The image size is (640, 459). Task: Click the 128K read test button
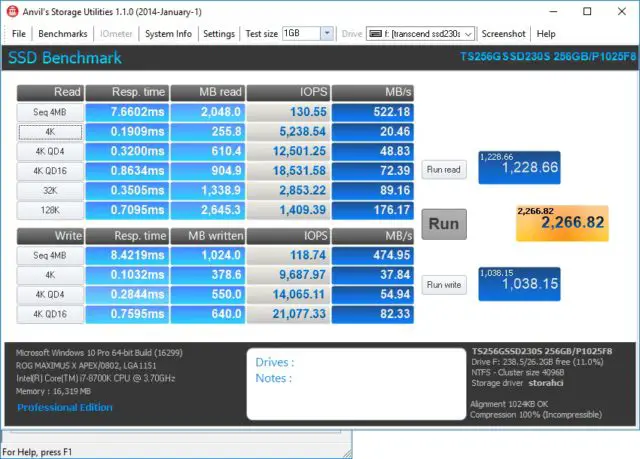(50, 210)
